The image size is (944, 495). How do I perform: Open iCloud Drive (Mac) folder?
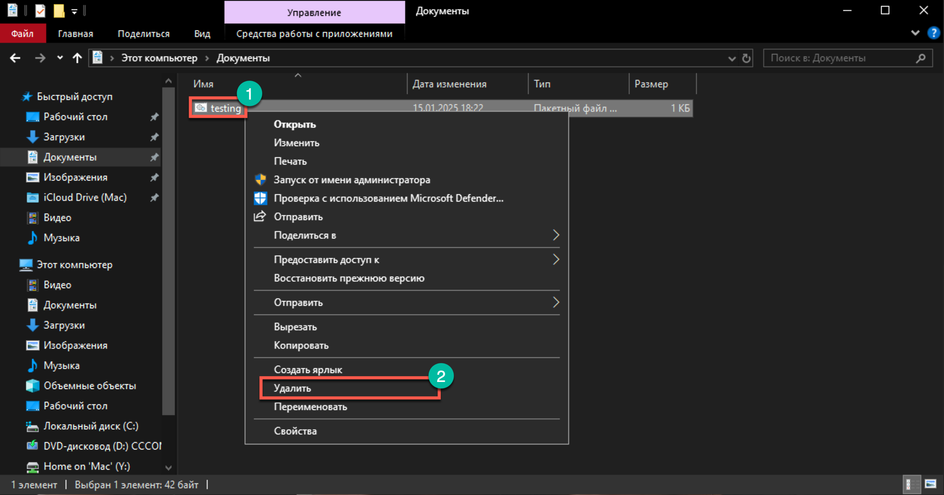(x=85, y=198)
